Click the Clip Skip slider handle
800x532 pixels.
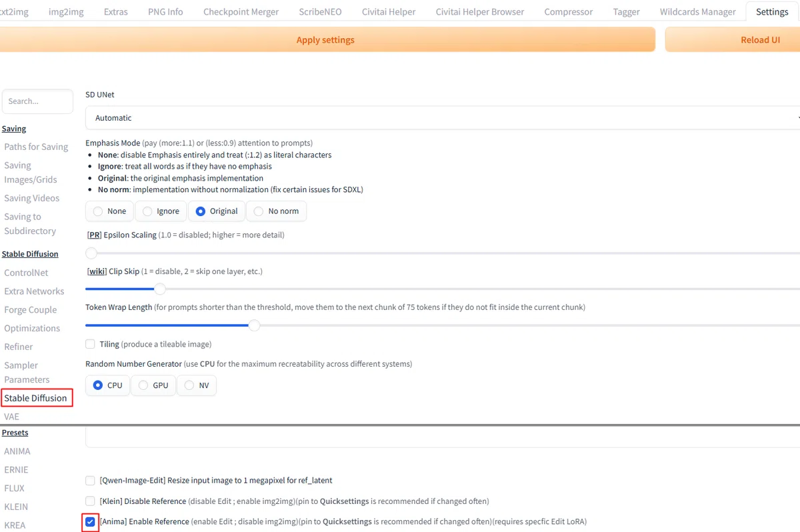pos(160,289)
